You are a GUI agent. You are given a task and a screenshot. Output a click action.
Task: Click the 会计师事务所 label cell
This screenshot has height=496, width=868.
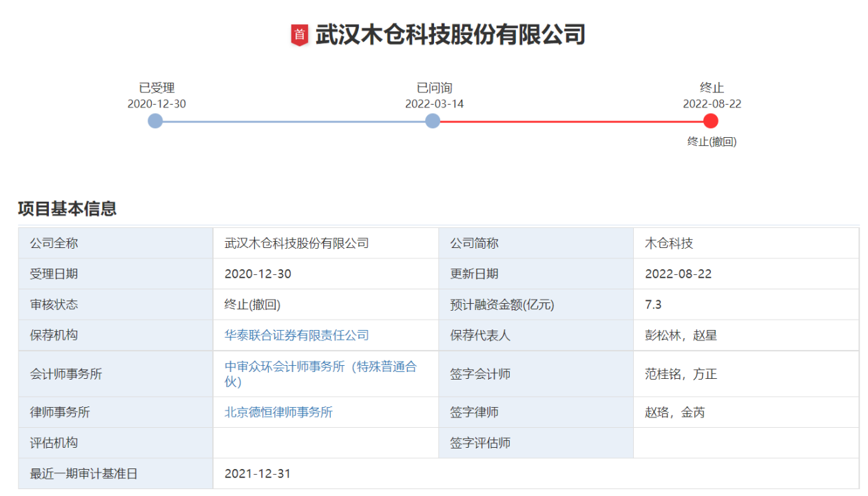click(x=116, y=374)
